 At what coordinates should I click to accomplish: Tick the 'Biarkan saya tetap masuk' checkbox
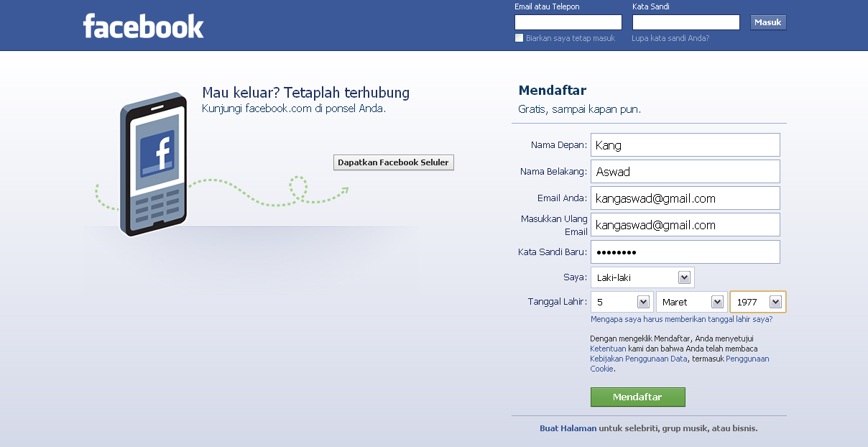[520, 38]
